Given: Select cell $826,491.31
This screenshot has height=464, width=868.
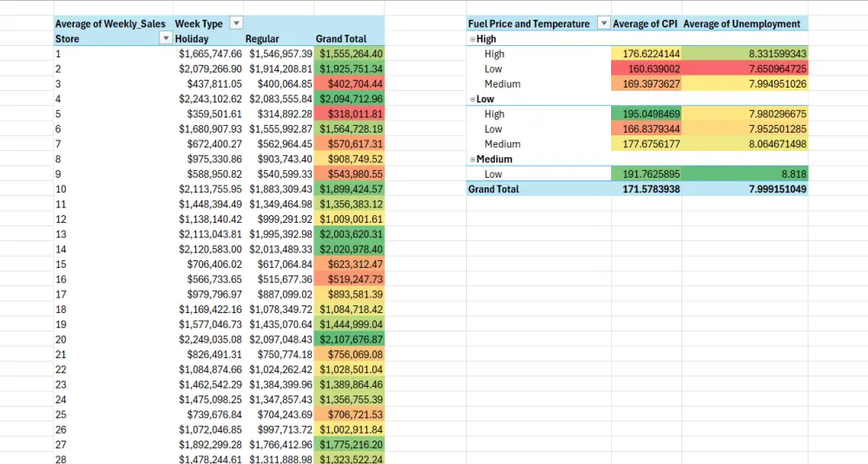Looking at the screenshot, I should click(x=209, y=354).
